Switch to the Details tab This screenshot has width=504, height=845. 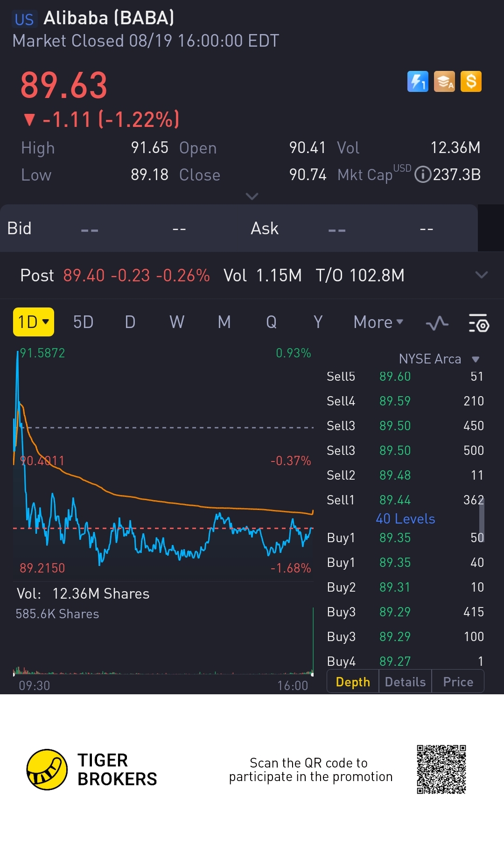(x=405, y=682)
